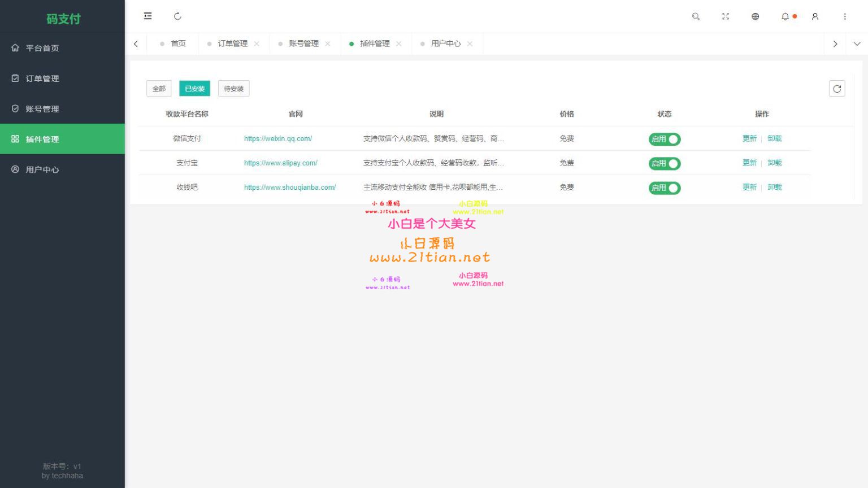Toggle fullscreen mode icon
Screen dimensions: 868x488
(x=726, y=16)
